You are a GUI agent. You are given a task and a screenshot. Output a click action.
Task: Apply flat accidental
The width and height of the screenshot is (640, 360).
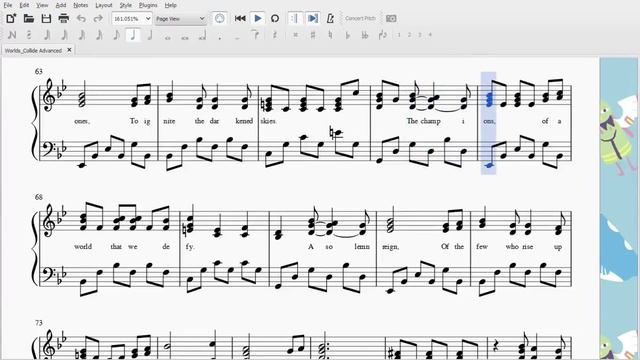(348, 35)
